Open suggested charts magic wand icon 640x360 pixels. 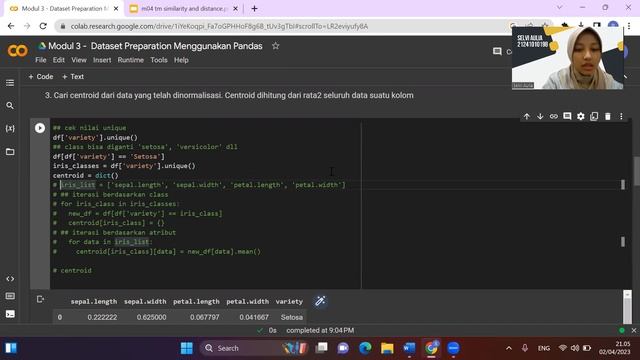click(320, 301)
